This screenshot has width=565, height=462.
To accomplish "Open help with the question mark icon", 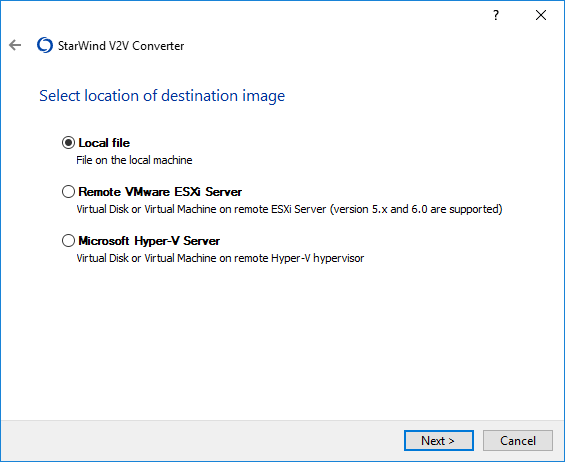I will [x=496, y=15].
